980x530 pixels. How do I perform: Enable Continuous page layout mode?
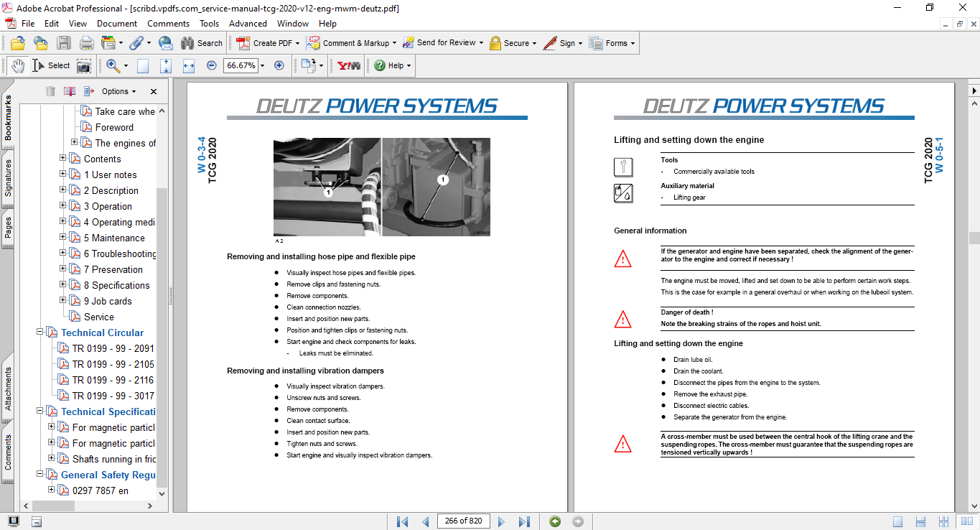920,521
